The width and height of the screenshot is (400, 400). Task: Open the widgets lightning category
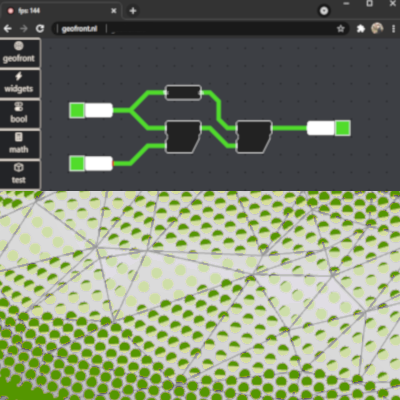(20, 83)
